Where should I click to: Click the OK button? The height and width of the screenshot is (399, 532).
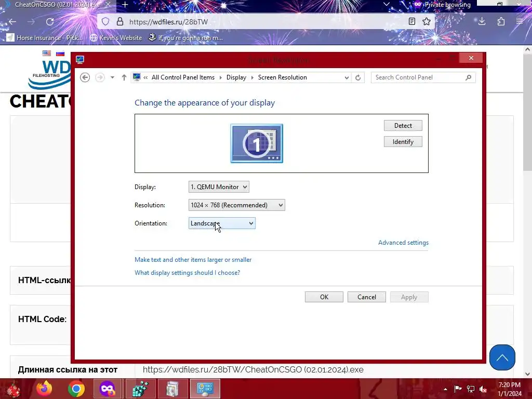pyautogui.click(x=324, y=297)
